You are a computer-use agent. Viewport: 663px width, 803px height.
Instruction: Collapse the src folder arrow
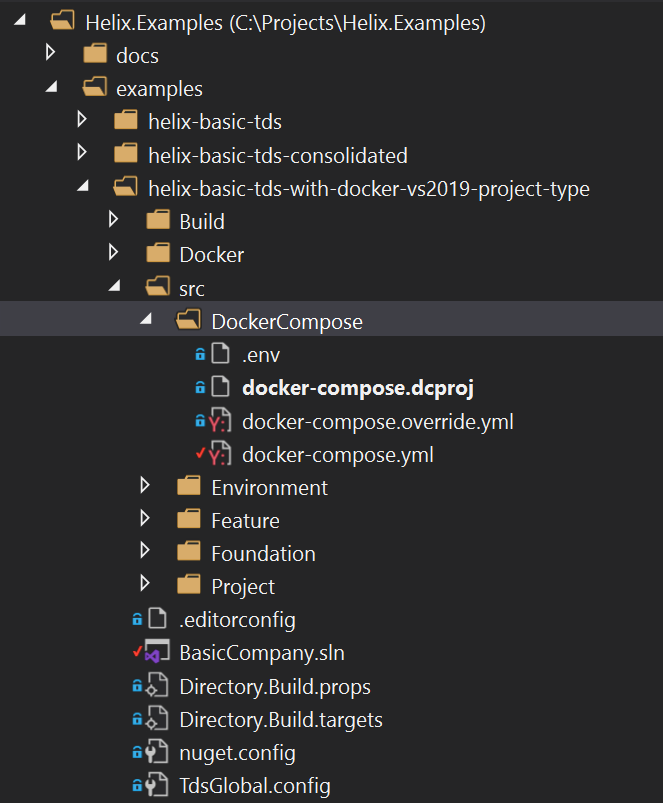tap(115, 288)
